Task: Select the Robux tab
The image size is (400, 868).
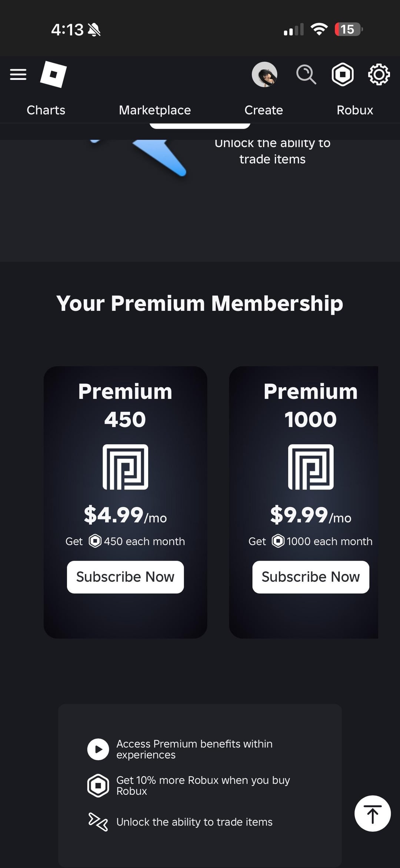Action: tap(355, 110)
